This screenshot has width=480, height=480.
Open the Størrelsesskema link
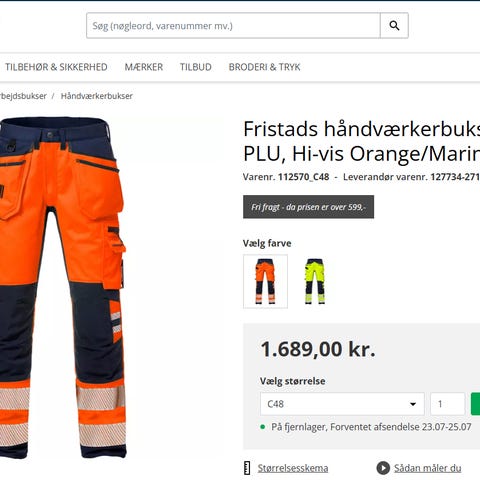[293, 468]
